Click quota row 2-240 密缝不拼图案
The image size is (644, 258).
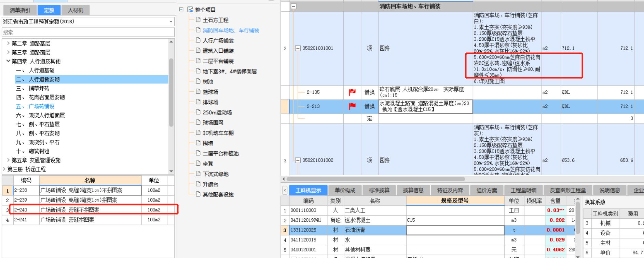88,210
